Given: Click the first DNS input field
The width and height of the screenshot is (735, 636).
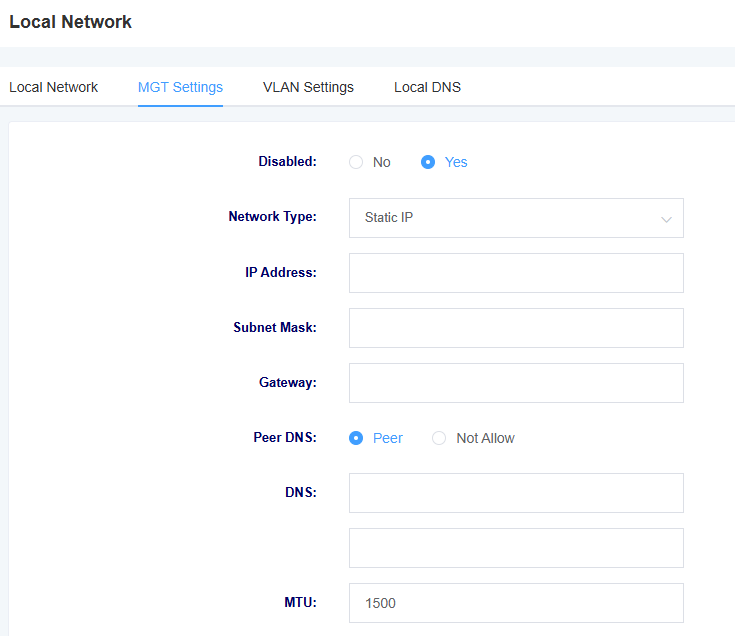Looking at the screenshot, I should click(x=516, y=493).
